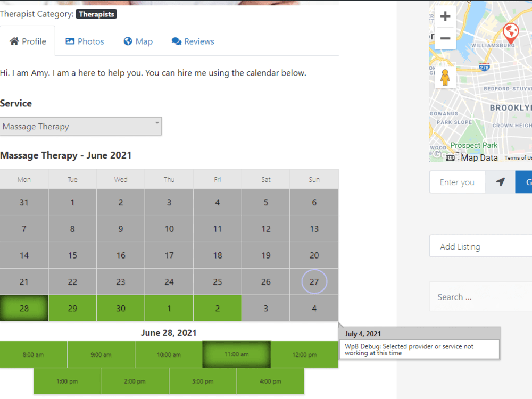The height and width of the screenshot is (399, 532).
Task: Select June 28 on the calendar
Action: click(24, 308)
